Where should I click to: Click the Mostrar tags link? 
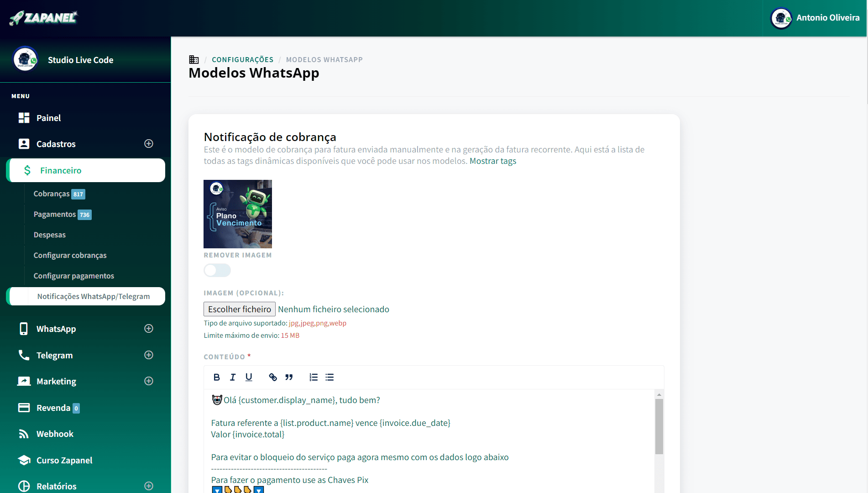493,161
